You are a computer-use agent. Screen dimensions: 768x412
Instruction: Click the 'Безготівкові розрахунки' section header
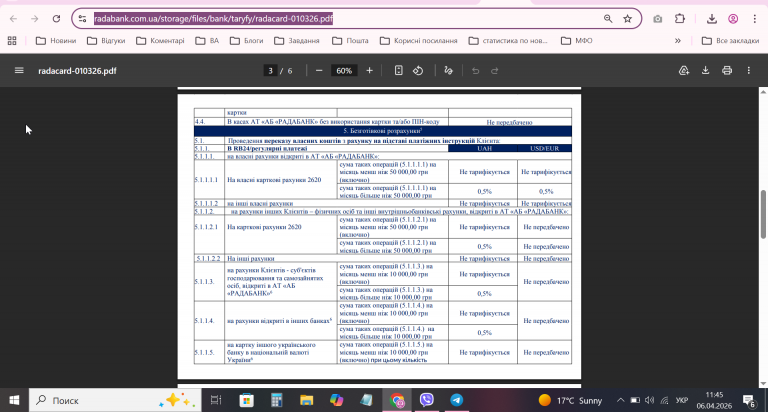[x=383, y=131]
